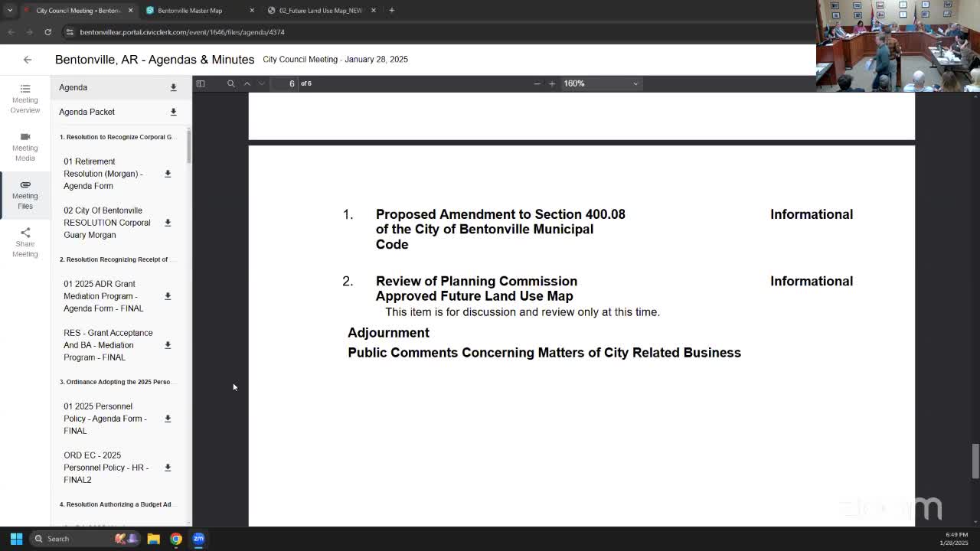Click the file list panel scrollbar
This screenshot has height=551, width=980.
(x=189, y=145)
